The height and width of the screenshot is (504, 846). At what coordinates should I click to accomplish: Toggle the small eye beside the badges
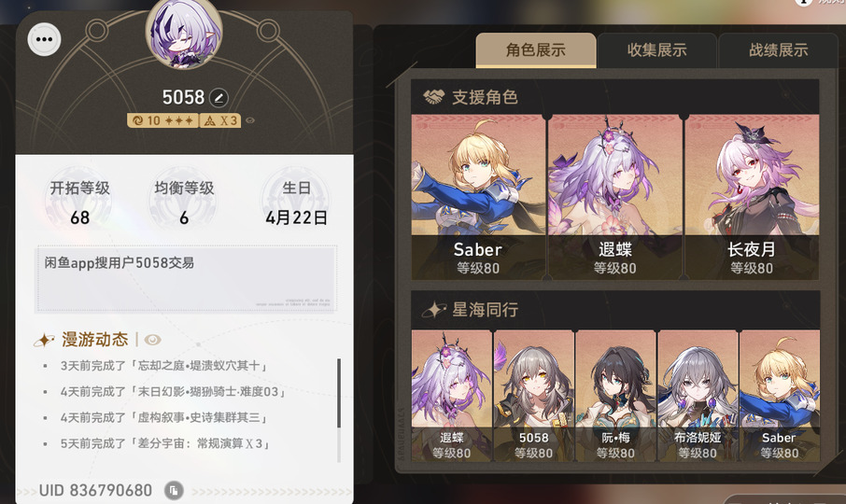(x=250, y=120)
